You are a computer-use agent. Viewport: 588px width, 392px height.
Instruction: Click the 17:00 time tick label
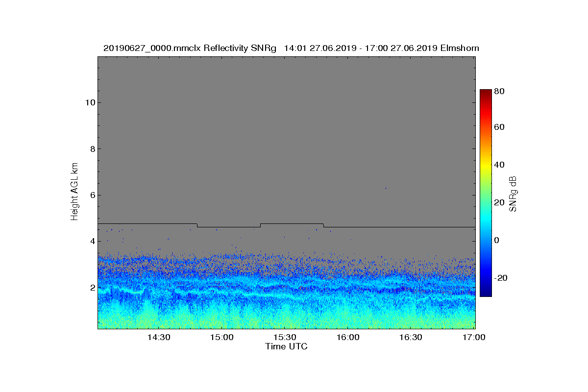coord(474,338)
